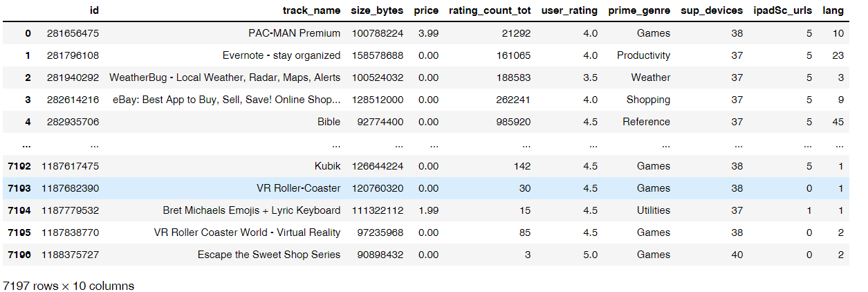
Task: Click the Productivity genre cell
Action: pyautogui.click(x=643, y=55)
